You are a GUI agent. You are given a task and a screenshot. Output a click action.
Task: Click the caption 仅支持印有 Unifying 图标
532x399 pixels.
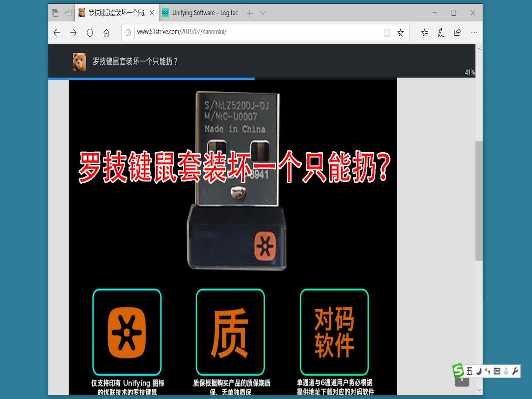(128, 383)
